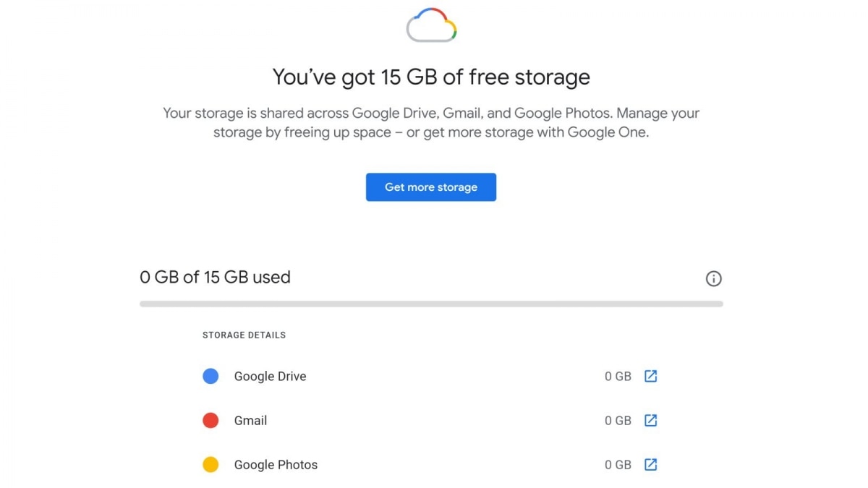Screen dimensions: 868x488
Task: Click the red Gmail dot
Action: coord(210,420)
